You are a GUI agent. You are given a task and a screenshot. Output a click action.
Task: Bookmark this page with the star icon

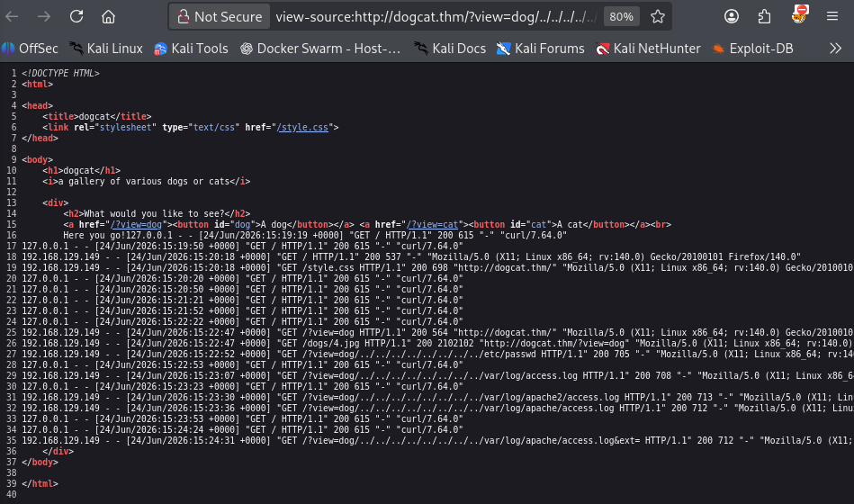tap(658, 17)
